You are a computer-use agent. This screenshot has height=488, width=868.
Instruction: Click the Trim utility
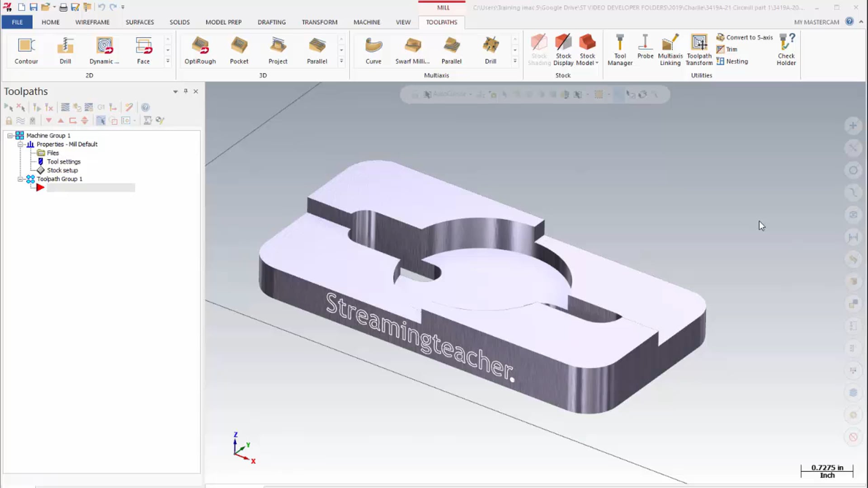(x=726, y=49)
